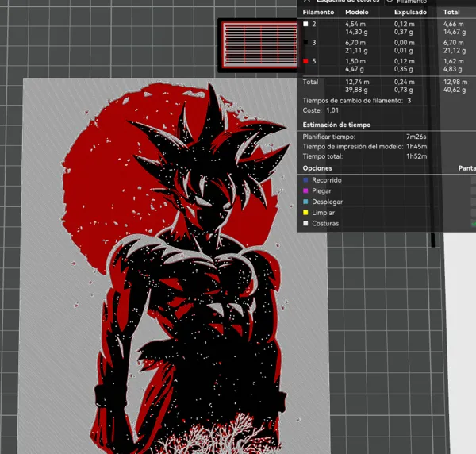Click the red color swatch of filament 5
Screen dimensions: 476x454
pyautogui.click(x=305, y=61)
